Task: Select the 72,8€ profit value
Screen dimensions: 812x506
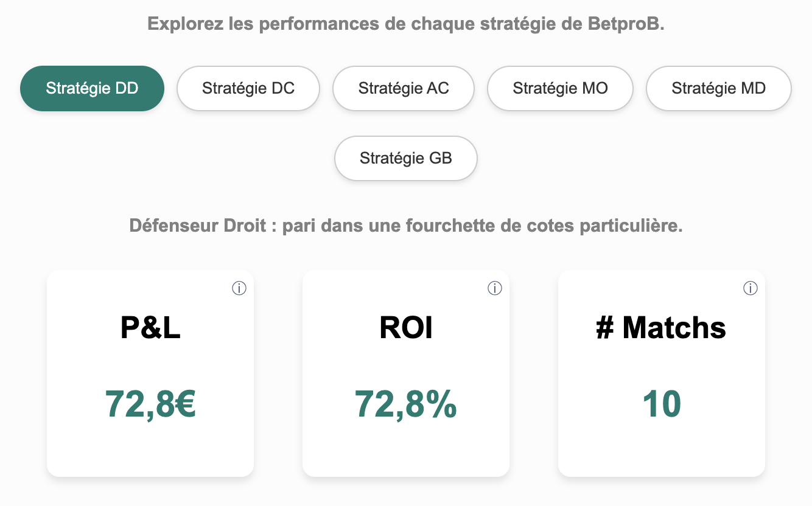Action: click(150, 404)
